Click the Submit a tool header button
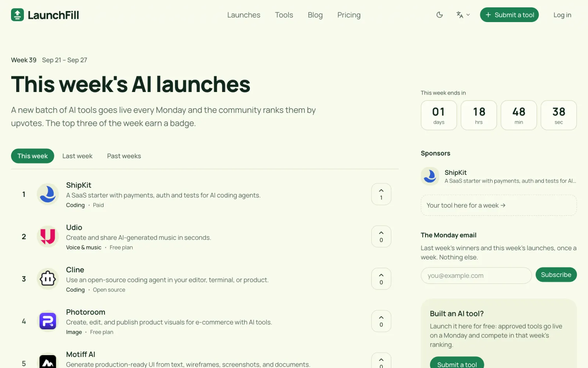 [509, 15]
